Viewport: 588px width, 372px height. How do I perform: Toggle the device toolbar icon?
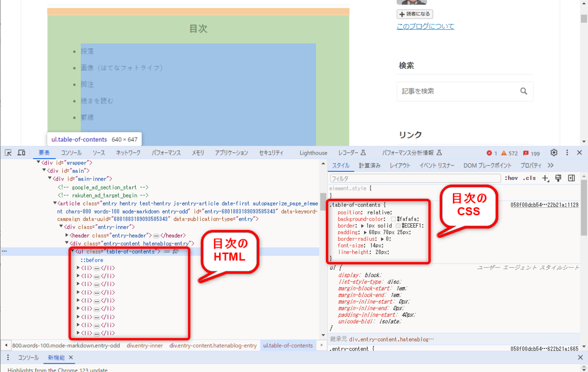[x=21, y=153]
